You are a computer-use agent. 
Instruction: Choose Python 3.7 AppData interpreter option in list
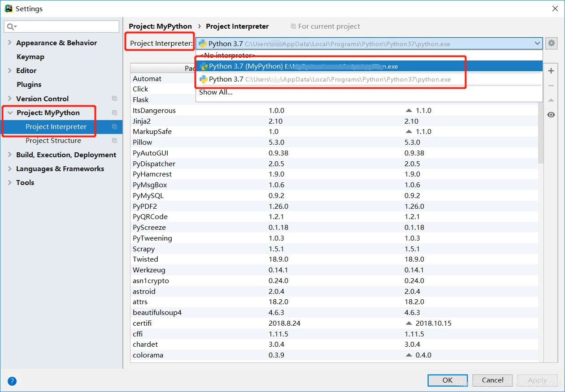point(369,79)
